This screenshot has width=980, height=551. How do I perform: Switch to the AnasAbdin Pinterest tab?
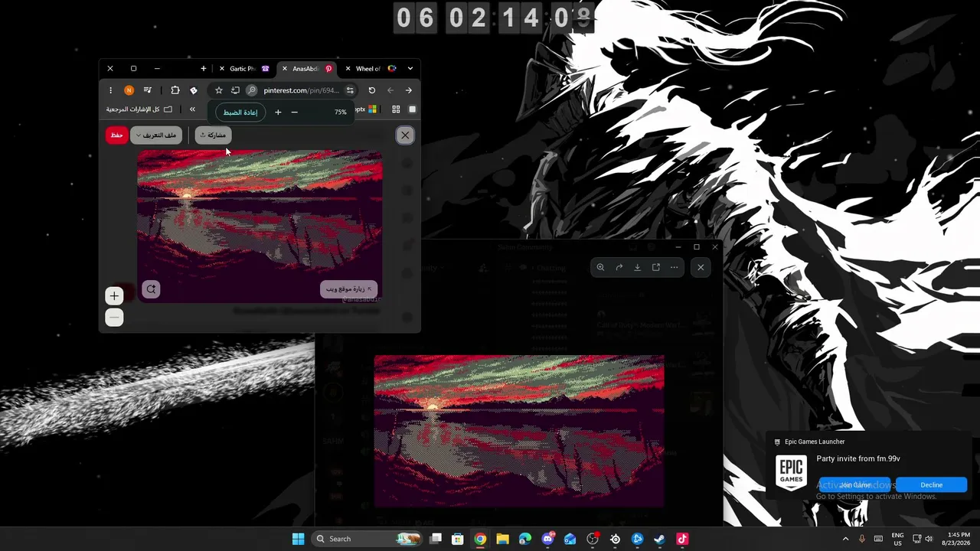[x=306, y=69]
